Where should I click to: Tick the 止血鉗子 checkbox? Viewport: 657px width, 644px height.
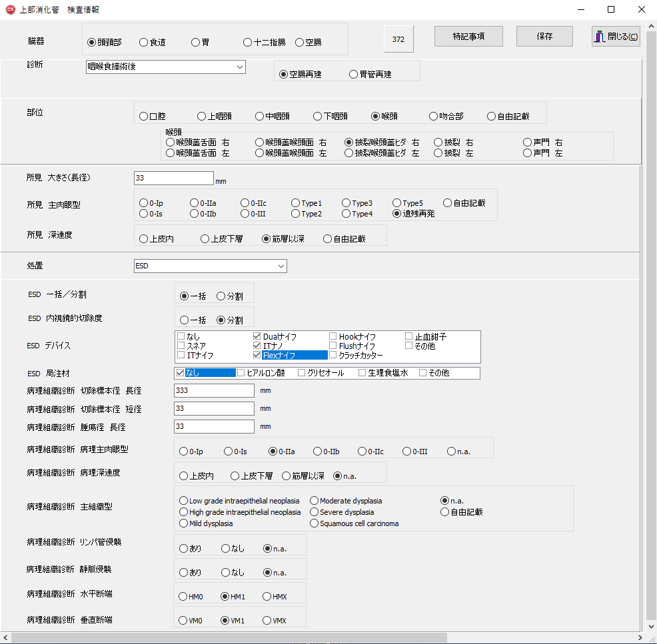tap(409, 337)
